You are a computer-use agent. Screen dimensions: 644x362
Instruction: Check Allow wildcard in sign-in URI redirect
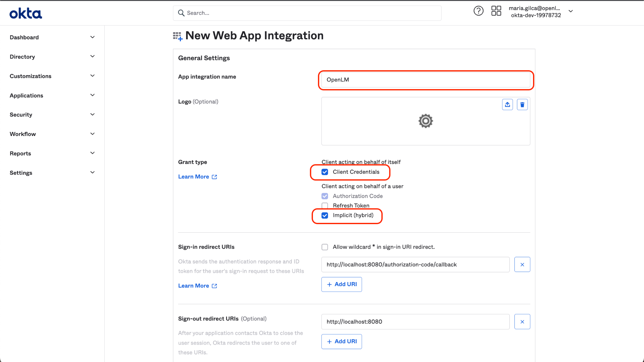325,247
